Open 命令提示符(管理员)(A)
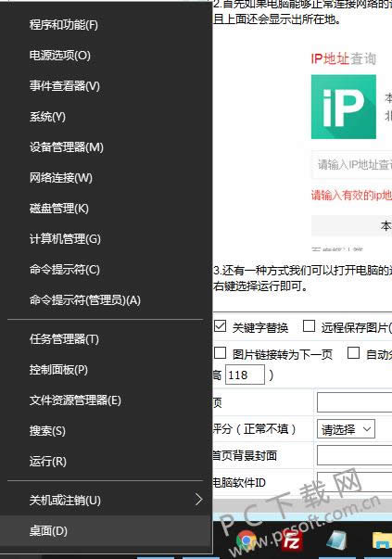The width and height of the screenshot is (392, 559). coord(107,300)
